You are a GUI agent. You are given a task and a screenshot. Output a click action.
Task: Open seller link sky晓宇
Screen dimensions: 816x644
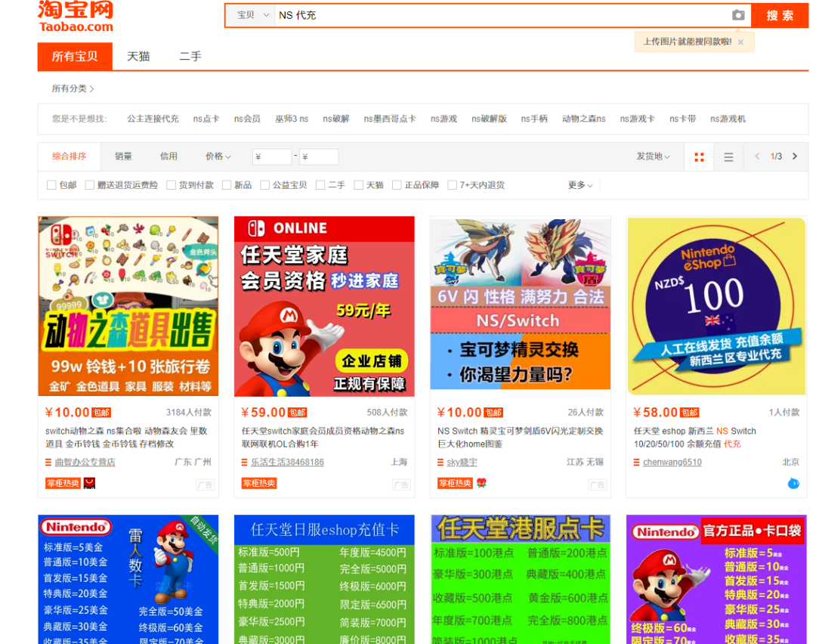click(x=462, y=463)
